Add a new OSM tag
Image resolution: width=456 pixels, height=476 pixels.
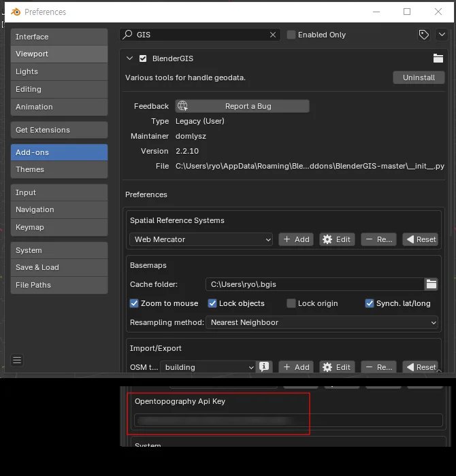click(296, 367)
